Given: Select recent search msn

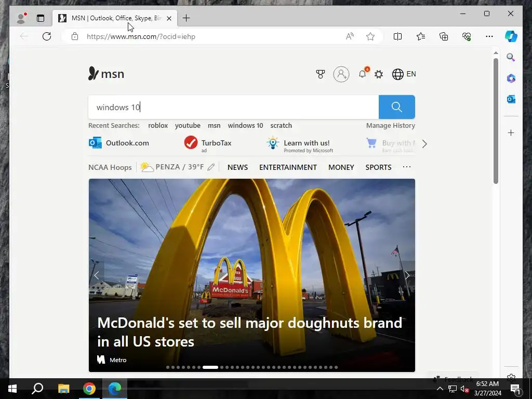Looking at the screenshot, I should coord(214,126).
